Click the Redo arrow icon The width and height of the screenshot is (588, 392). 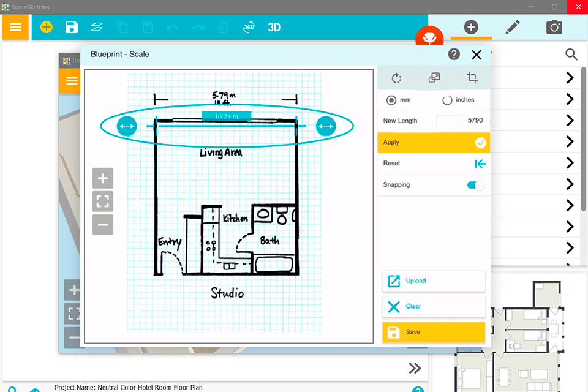198,28
